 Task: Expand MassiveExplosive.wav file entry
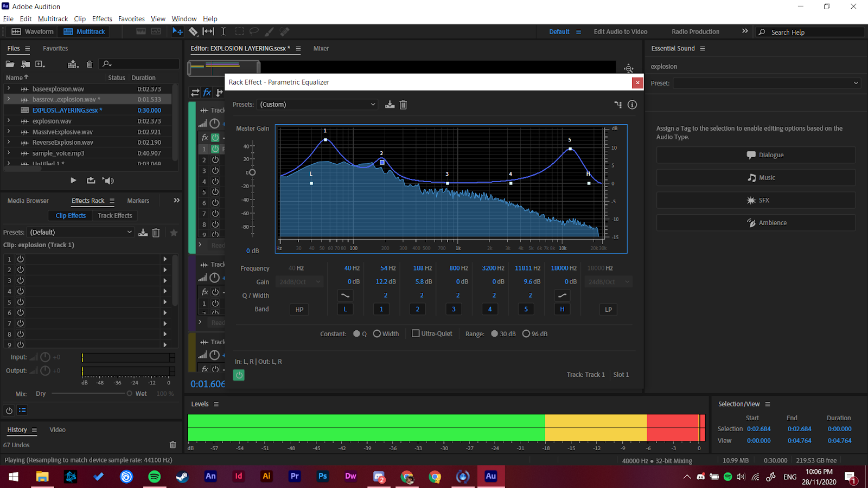8,131
